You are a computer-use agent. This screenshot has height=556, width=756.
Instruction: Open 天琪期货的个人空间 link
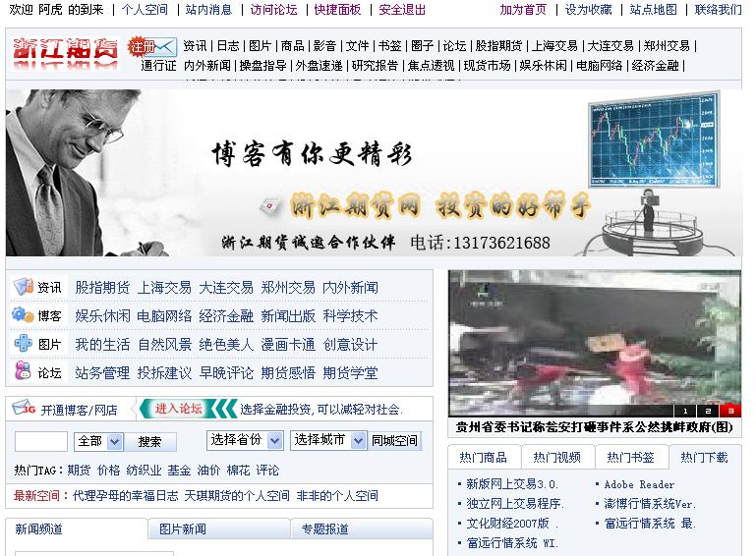pos(237,496)
